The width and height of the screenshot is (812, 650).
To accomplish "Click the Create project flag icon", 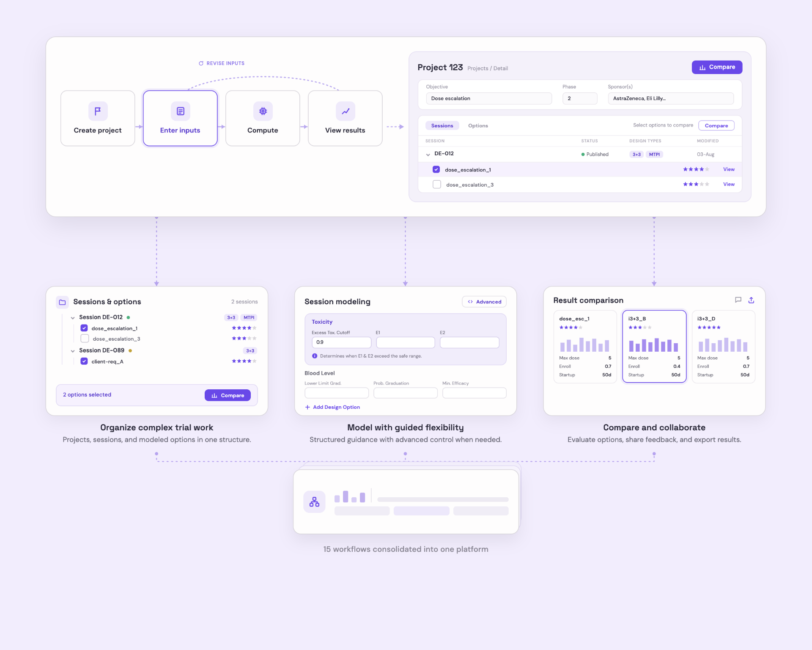I will [98, 111].
